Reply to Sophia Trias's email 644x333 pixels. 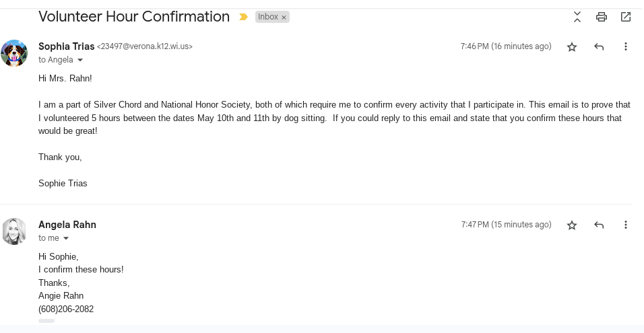pos(599,46)
